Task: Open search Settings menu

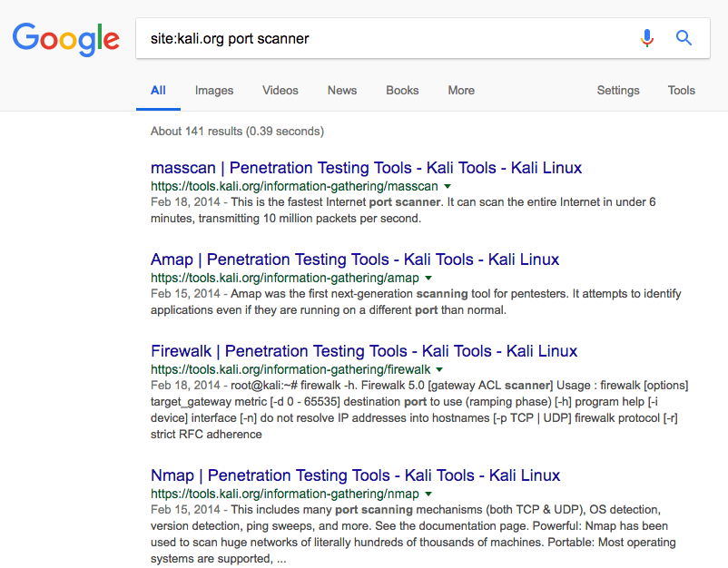Action: 618,91
